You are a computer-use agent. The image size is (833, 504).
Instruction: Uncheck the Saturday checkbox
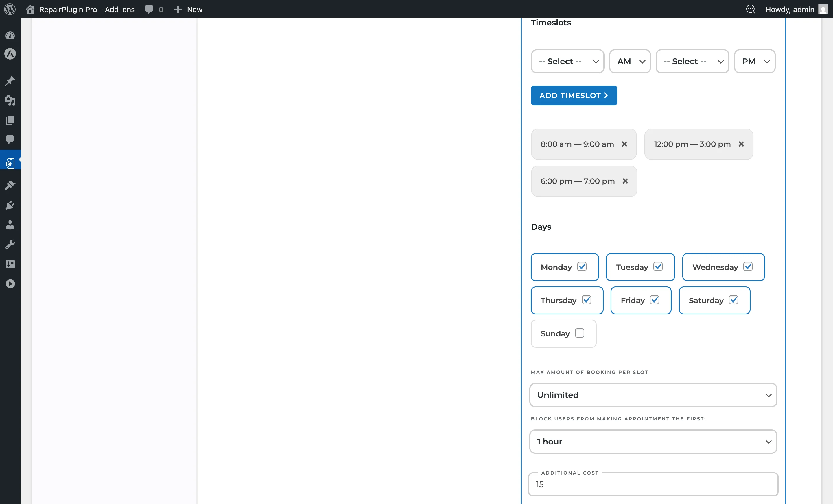click(x=734, y=300)
